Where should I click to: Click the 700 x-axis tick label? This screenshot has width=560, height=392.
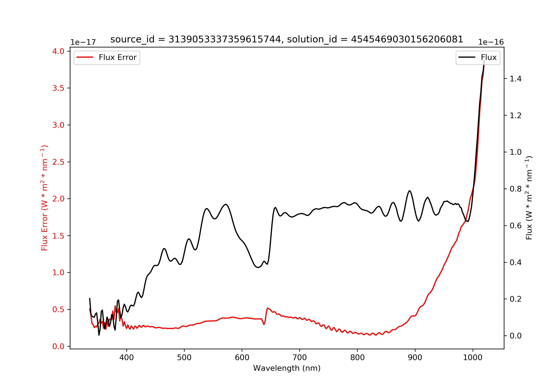[x=300, y=358]
